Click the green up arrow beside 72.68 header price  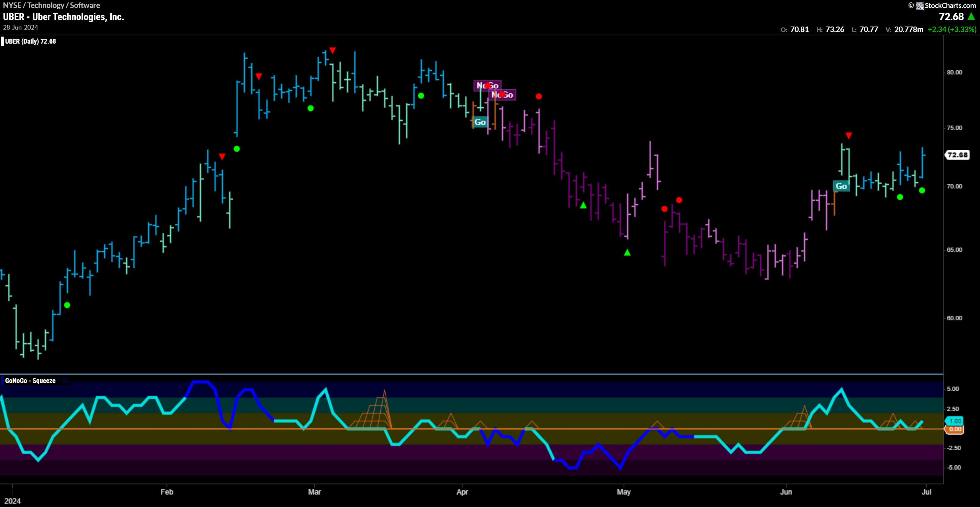pos(971,16)
